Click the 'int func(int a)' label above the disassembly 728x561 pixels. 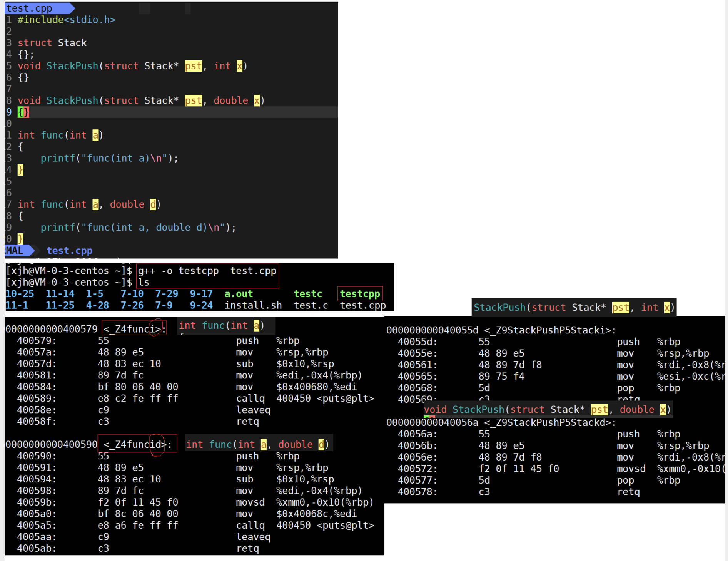tap(222, 325)
